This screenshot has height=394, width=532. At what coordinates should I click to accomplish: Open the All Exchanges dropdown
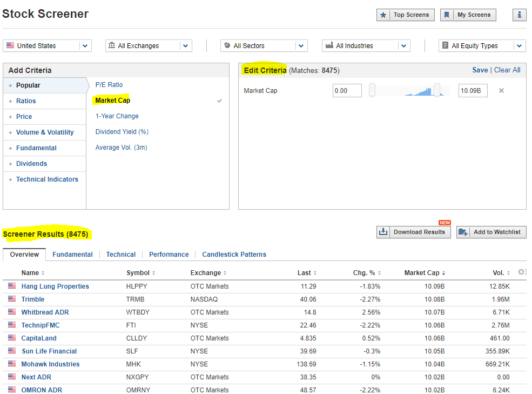pos(149,45)
